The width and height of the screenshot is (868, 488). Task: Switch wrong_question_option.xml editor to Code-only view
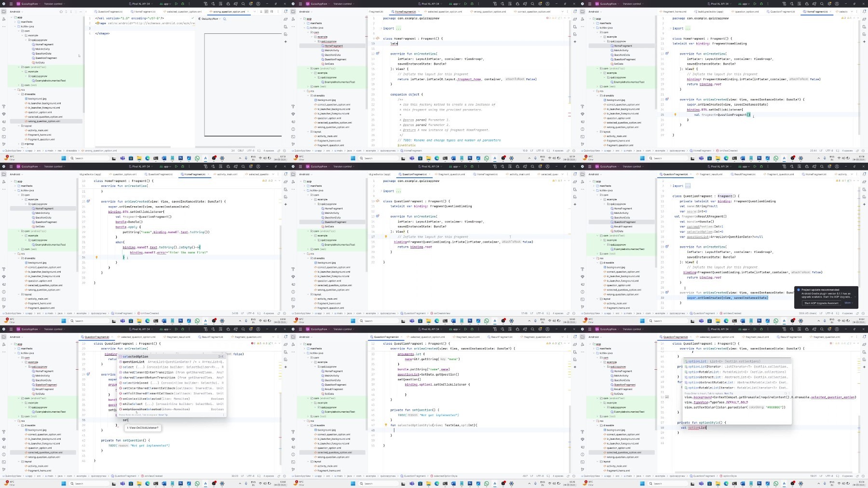pos(261,12)
